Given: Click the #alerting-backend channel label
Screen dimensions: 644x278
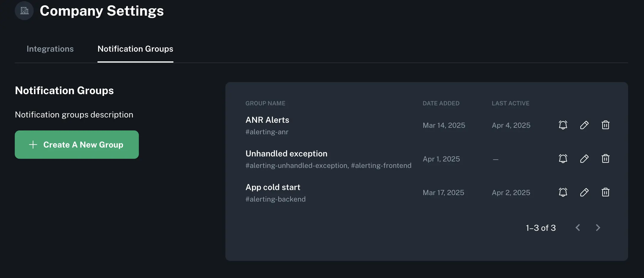Looking at the screenshot, I should (x=275, y=199).
